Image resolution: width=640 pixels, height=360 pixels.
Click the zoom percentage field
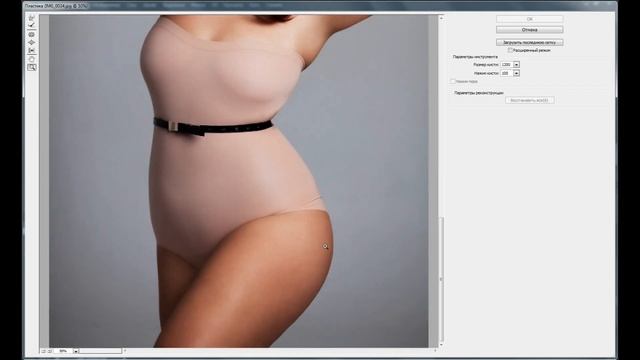tap(63, 351)
